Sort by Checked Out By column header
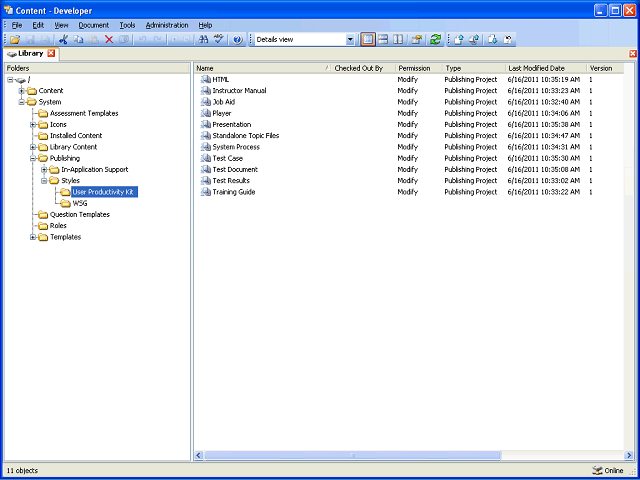The height and width of the screenshot is (480, 640). tap(363, 69)
